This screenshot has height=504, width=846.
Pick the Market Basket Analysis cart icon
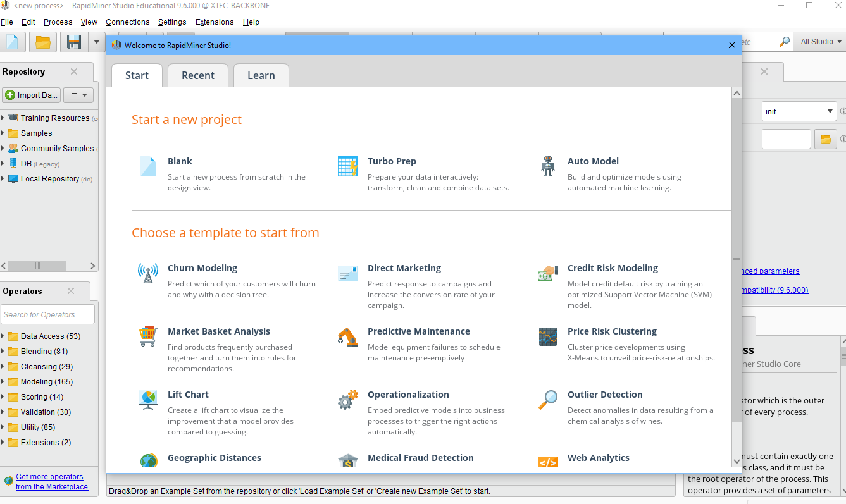pos(147,336)
